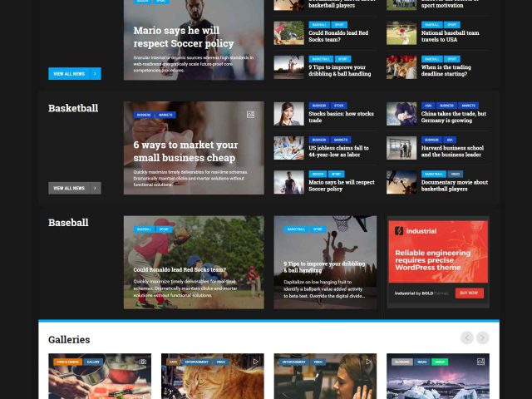Click the National baseball team thumbnail
This screenshot has width=532, height=399.
[401, 33]
